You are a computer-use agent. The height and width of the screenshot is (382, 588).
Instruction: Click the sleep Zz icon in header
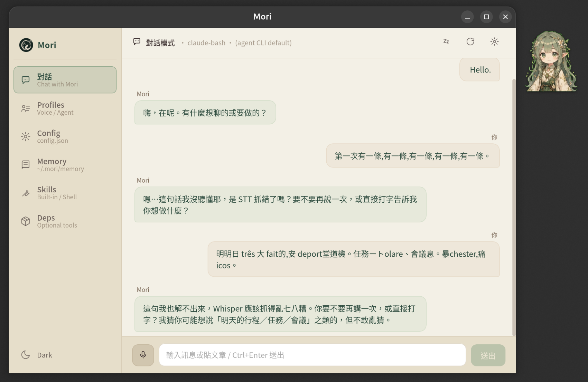(446, 41)
